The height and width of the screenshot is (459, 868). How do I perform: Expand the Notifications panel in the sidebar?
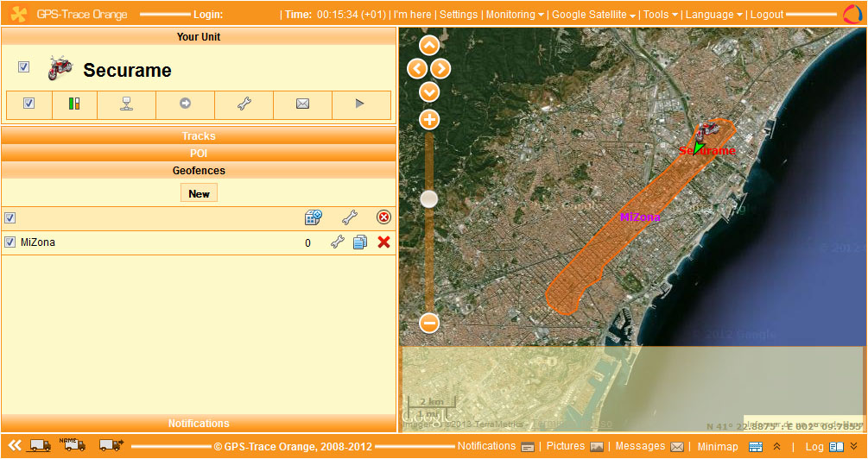(x=199, y=423)
